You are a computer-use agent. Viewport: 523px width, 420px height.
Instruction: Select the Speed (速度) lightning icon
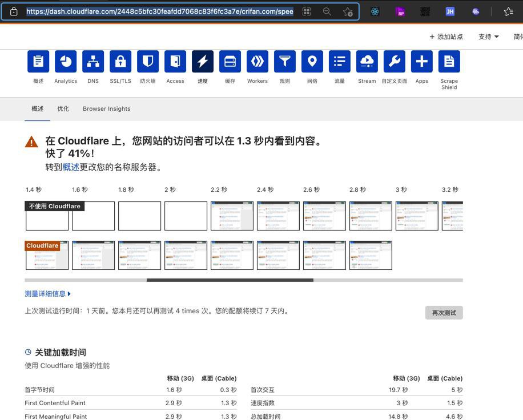(x=203, y=61)
